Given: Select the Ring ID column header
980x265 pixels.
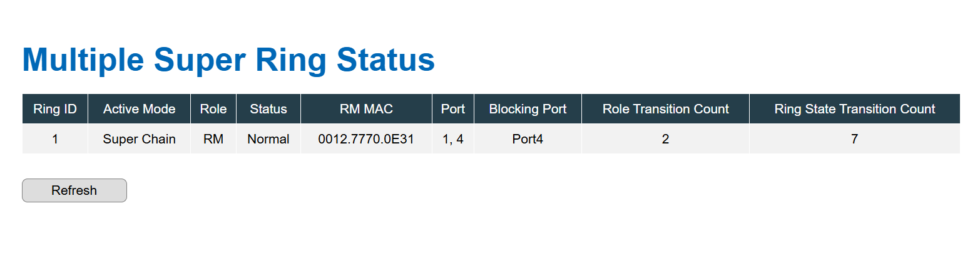Looking at the screenshot, I should click(55, 109).
